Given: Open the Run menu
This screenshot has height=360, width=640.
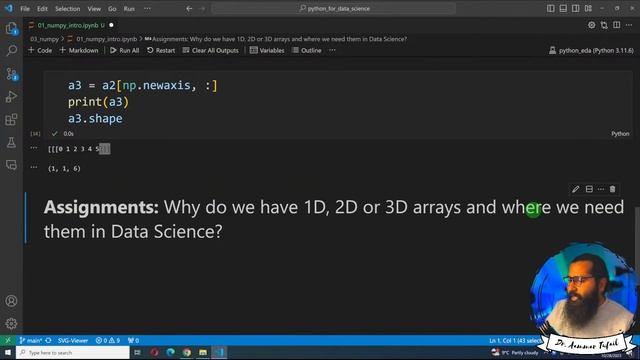Looking at the screenshot, I should (x=129, y=9).
